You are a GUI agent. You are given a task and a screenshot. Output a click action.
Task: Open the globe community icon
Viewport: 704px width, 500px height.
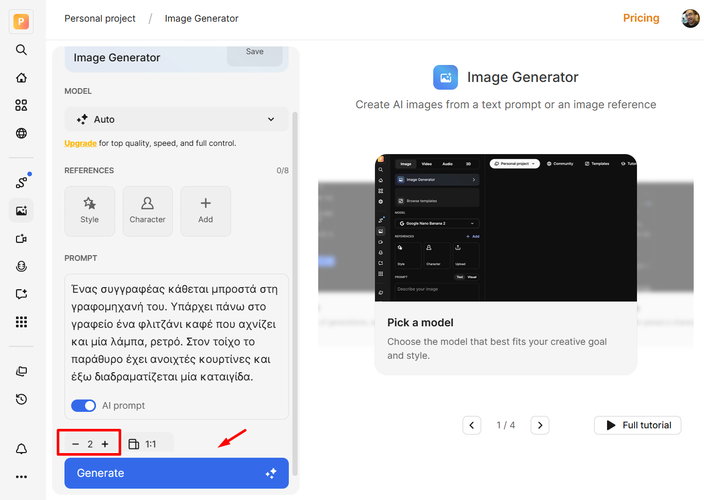pos(21,133)
